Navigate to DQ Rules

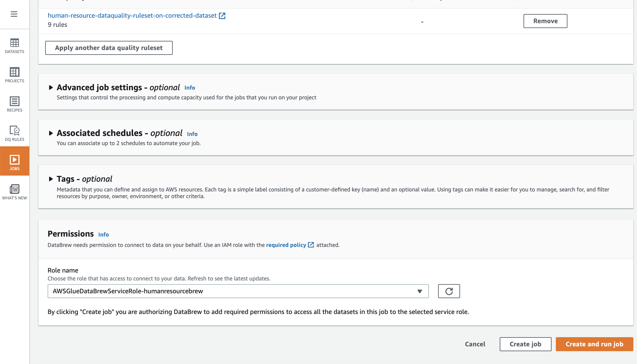tap(15, 134)
